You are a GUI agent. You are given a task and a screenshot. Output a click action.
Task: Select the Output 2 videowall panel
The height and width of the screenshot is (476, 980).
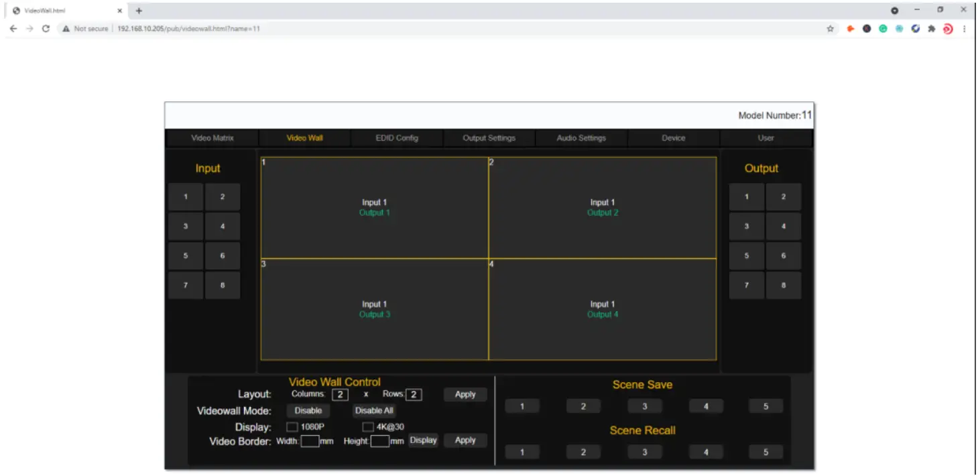(x=603, y=206)
